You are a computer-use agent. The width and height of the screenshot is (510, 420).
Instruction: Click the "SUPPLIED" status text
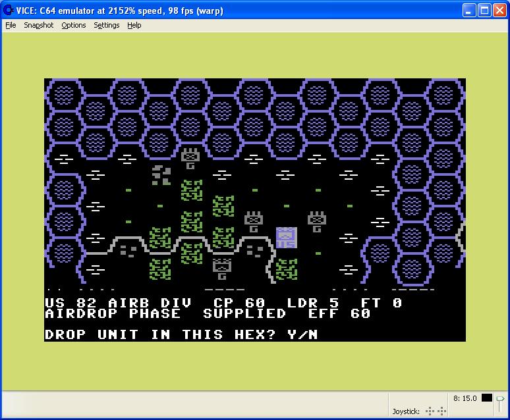coord(244,314)
